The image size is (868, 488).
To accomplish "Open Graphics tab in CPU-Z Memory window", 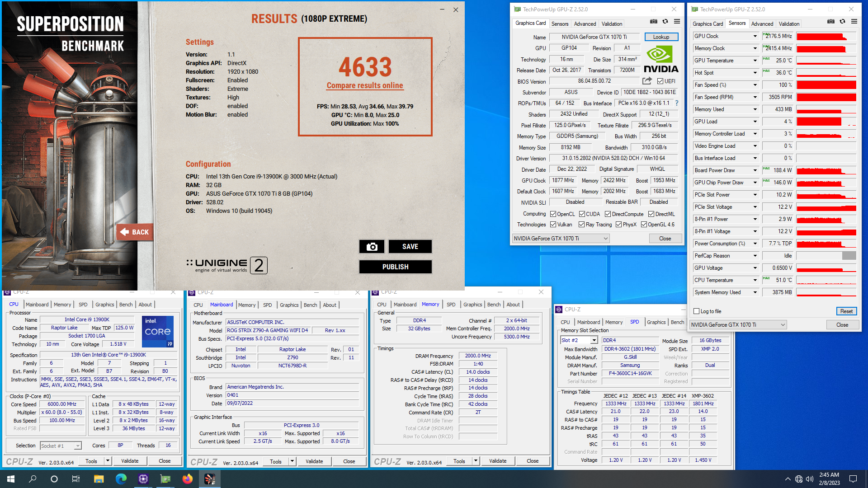I will coord(472,305).
